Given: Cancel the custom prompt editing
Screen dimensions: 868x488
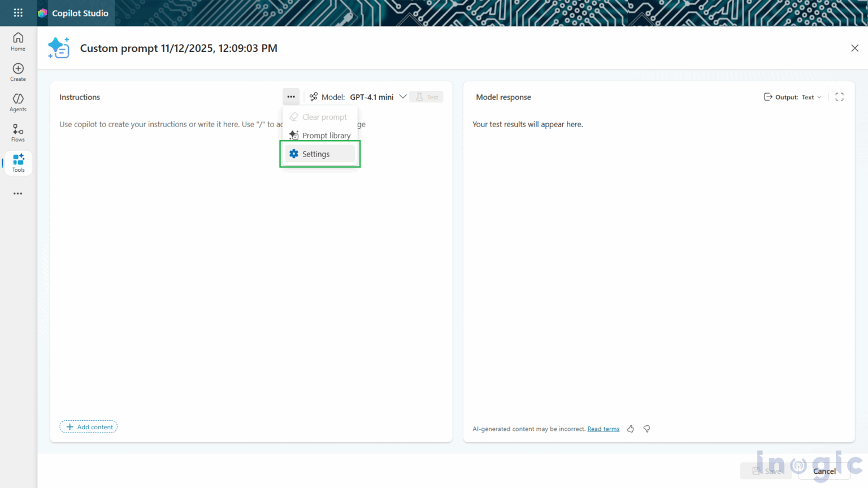Looking at the screenshot, I should click(x=824, y=470).
